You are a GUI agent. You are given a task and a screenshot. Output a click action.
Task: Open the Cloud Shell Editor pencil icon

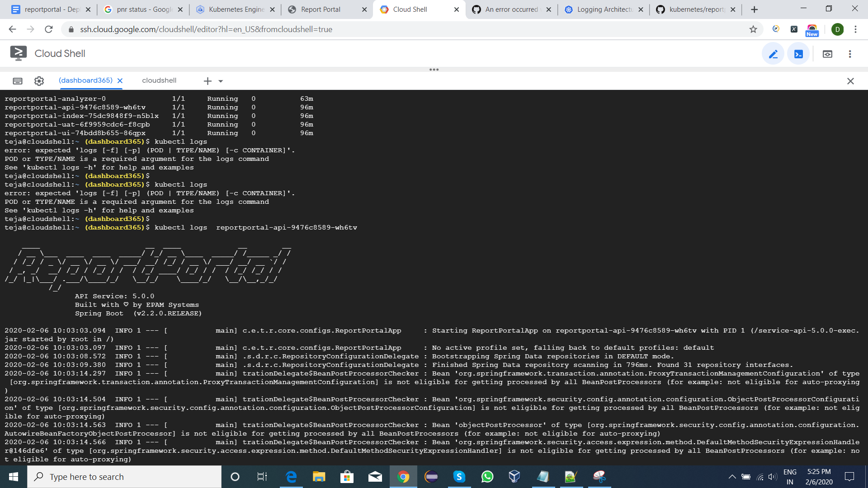(x=773, y=53)
